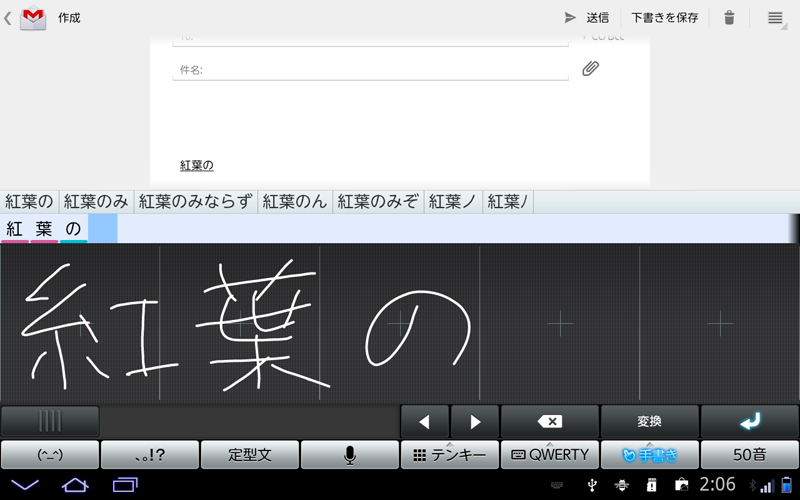Click the trash discard draft icon

729,17
